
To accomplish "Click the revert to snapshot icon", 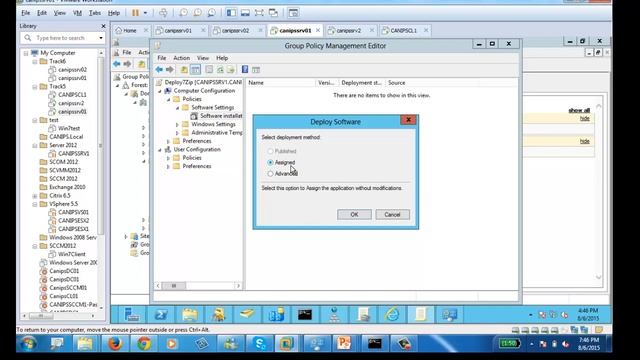I will (x=198, y=13).
